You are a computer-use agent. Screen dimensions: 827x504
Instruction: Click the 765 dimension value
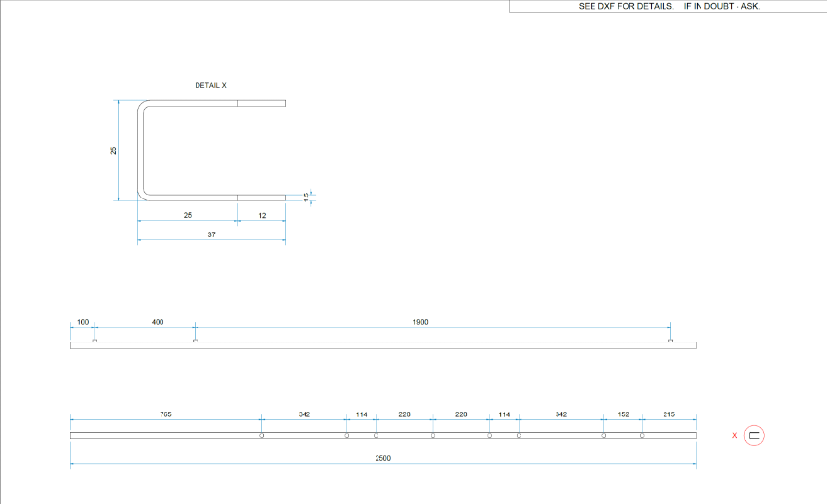[166, 414]
